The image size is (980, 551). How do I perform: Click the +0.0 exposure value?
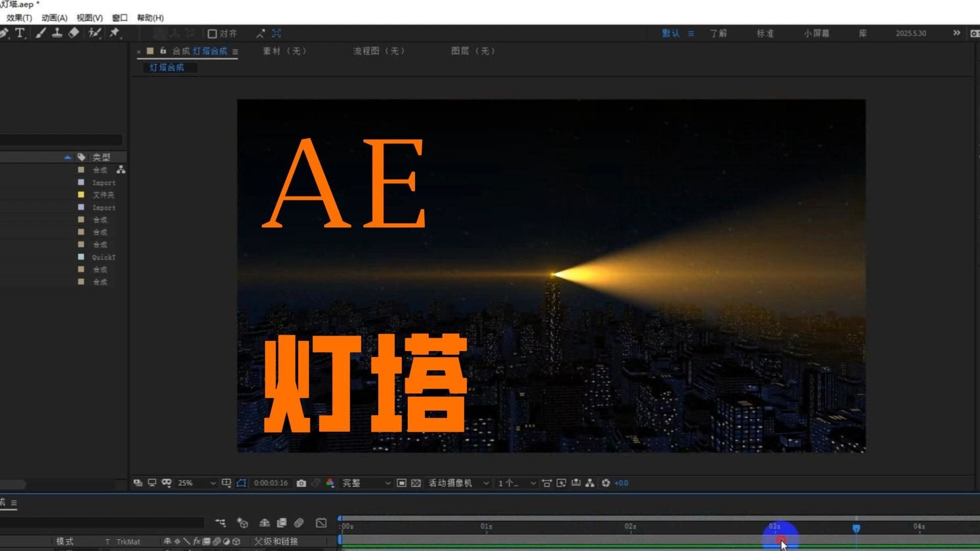[621, 483]
